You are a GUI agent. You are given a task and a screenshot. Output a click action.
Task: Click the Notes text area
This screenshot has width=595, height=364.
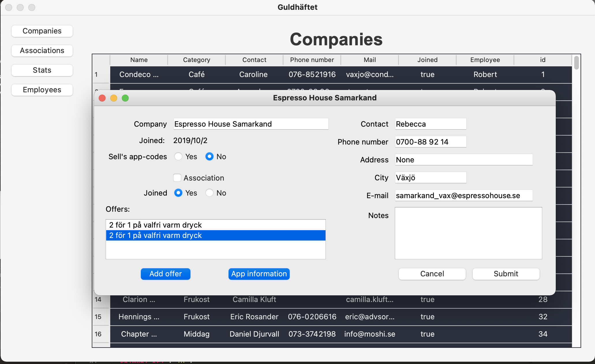468,233
